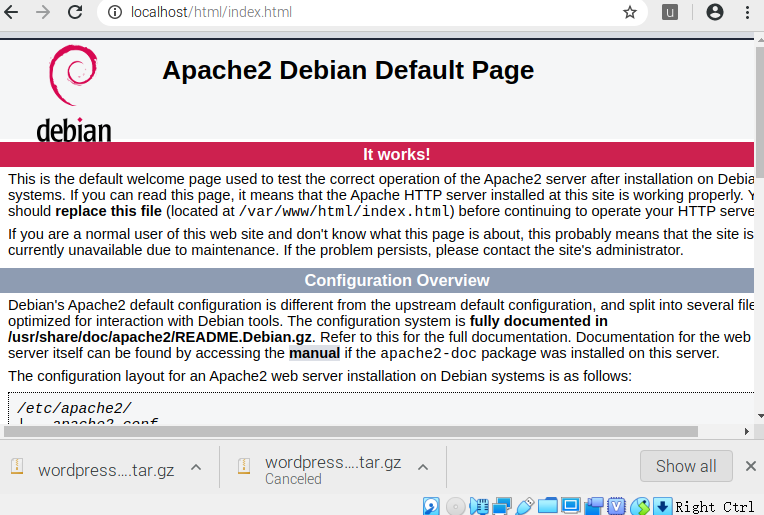Image resolution: width=764 pixels, height=515 pixels.
Task: Open the user profile avatar icon
Action: click(x=714, y=13)
